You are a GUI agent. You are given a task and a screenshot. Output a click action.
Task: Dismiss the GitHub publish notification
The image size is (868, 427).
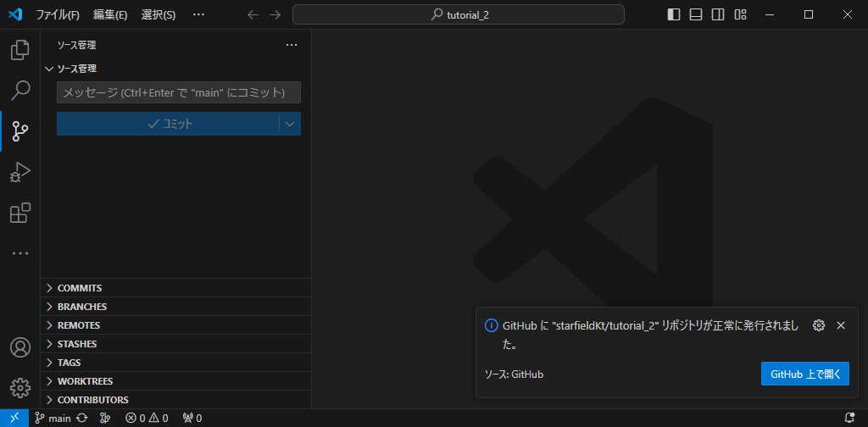[x=841, y=325]
